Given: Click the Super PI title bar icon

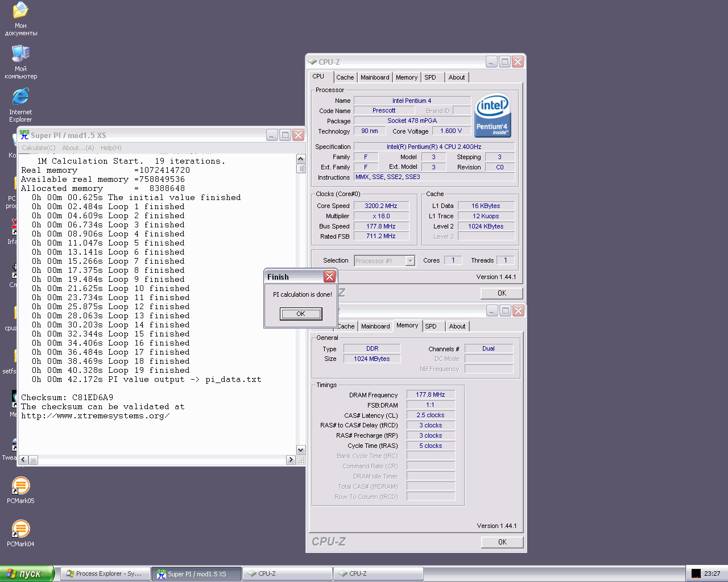Looking at the screenshot, I should [24, 135].
